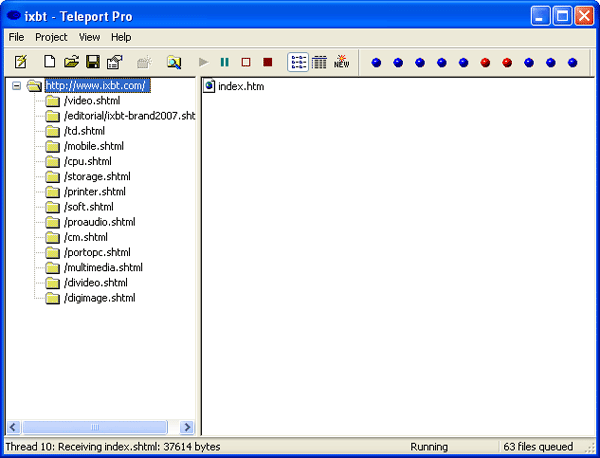This screenshot has width=600, height=458.
Task: Close the Teleport Pro window
Action: pos(584,16)
